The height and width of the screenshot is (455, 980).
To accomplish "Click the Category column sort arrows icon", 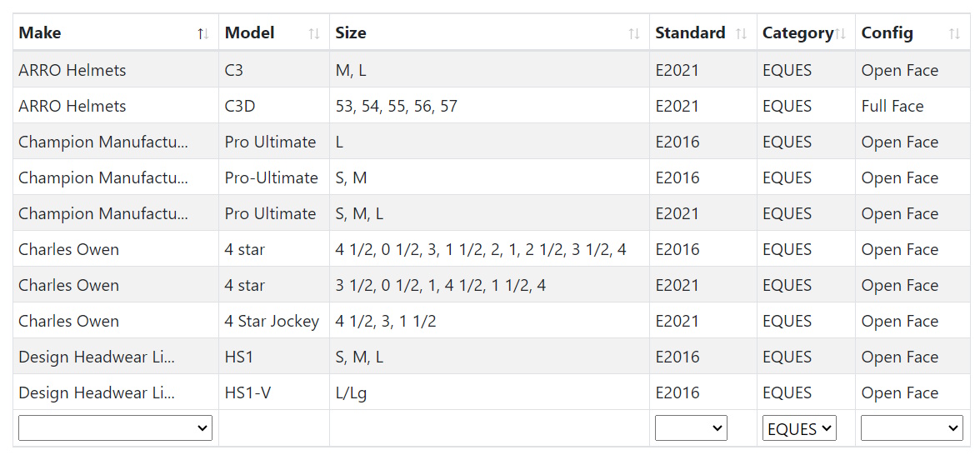I will [x=841, y=33].
